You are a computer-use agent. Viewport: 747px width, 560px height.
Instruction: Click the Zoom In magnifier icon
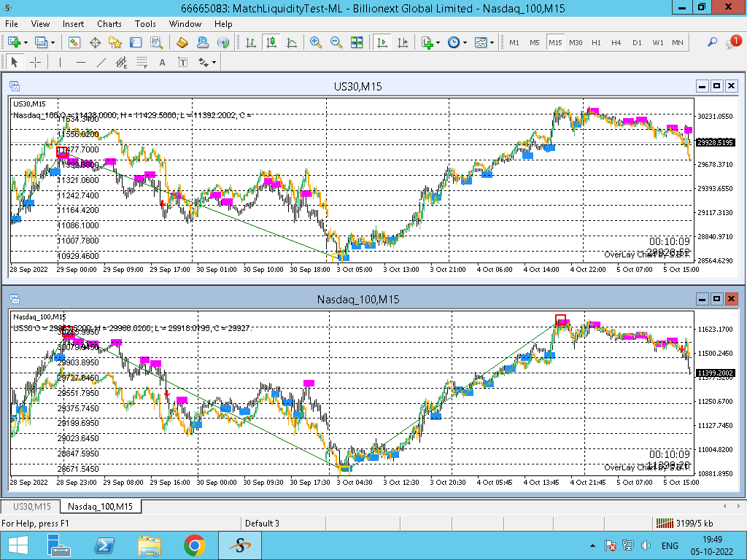[316, 43]
